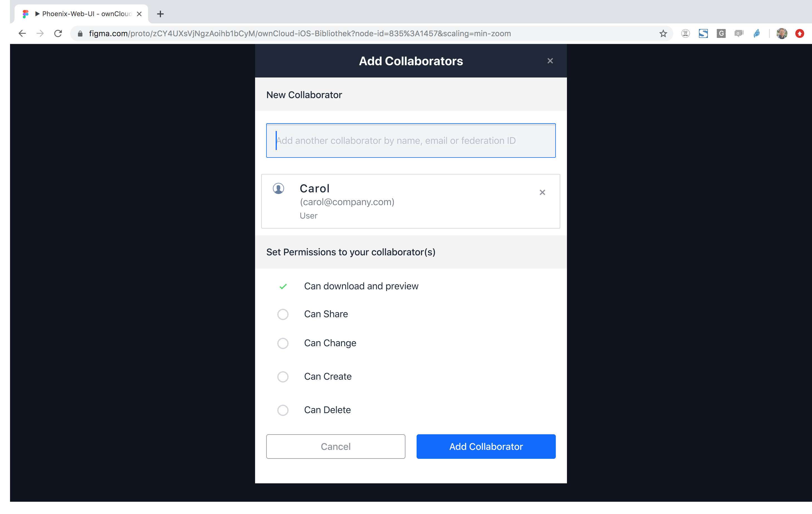Bookmark this page with the star icon
Viewport: 812px width, 514px height.
(663, 33)
